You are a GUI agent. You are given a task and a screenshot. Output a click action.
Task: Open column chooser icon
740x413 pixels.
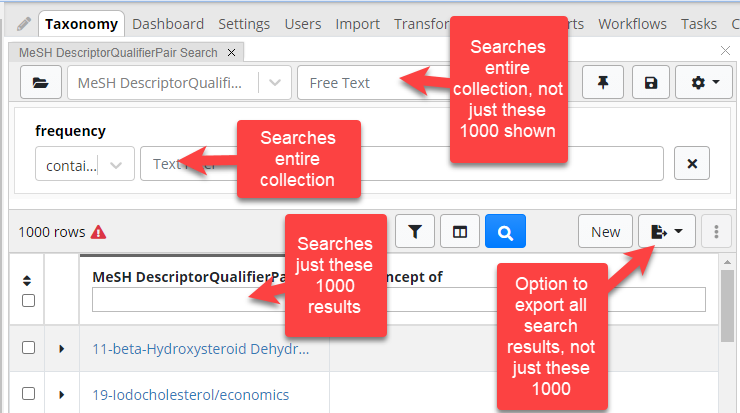[x=460, y=232]
